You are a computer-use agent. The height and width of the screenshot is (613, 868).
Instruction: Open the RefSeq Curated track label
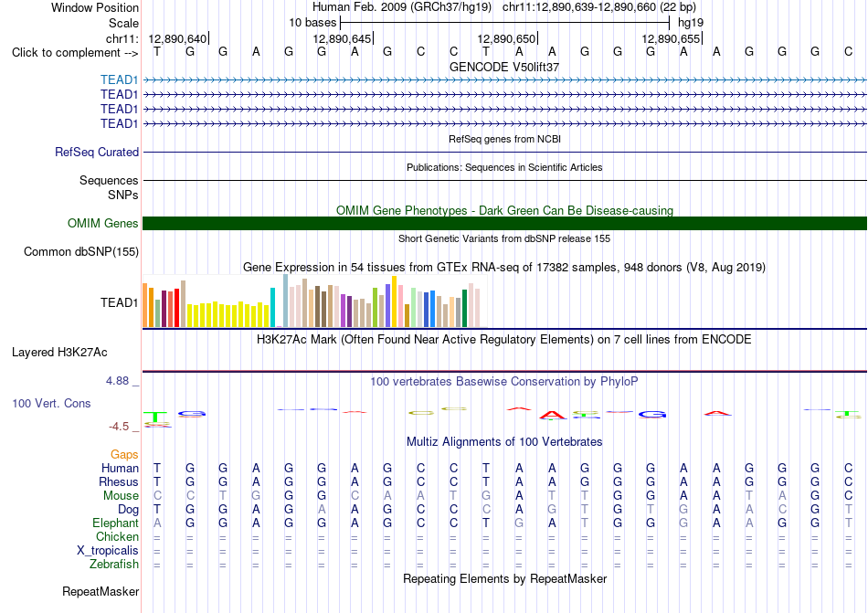click(x=97, y=152)
